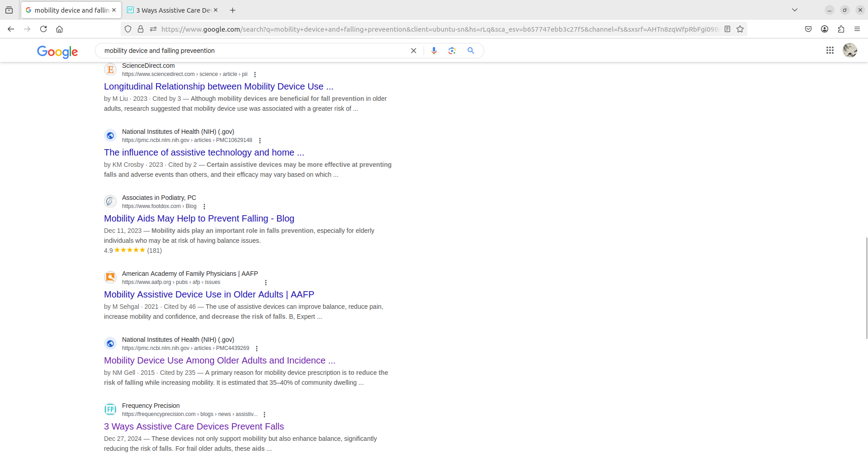Submit search with magnifier icon

471,51
